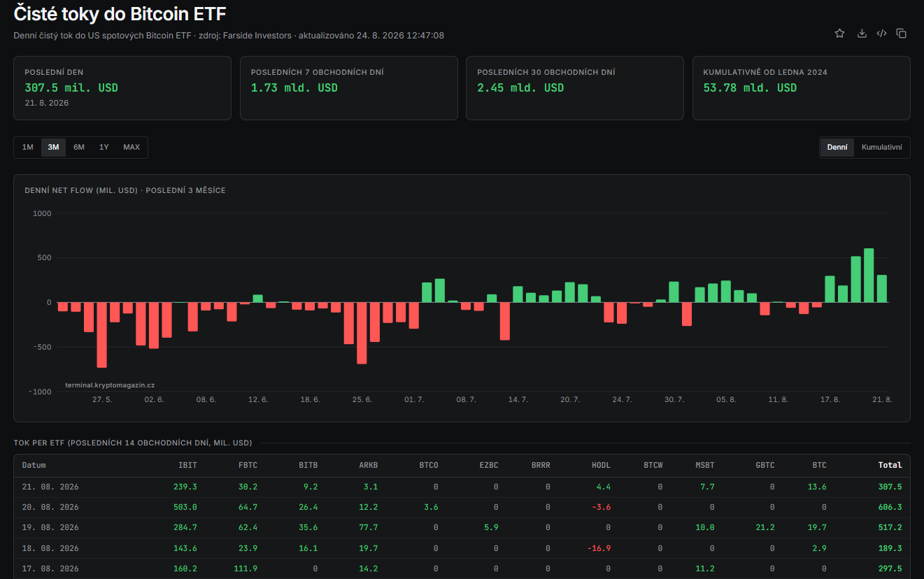
Task: Click the 17. 8. axis date label
Action: tap(830, 399)
